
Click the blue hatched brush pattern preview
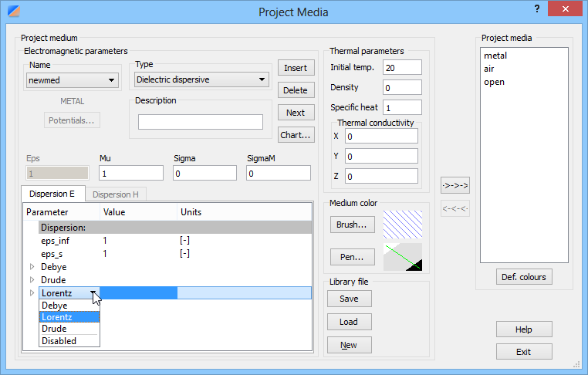coord(403,225)
